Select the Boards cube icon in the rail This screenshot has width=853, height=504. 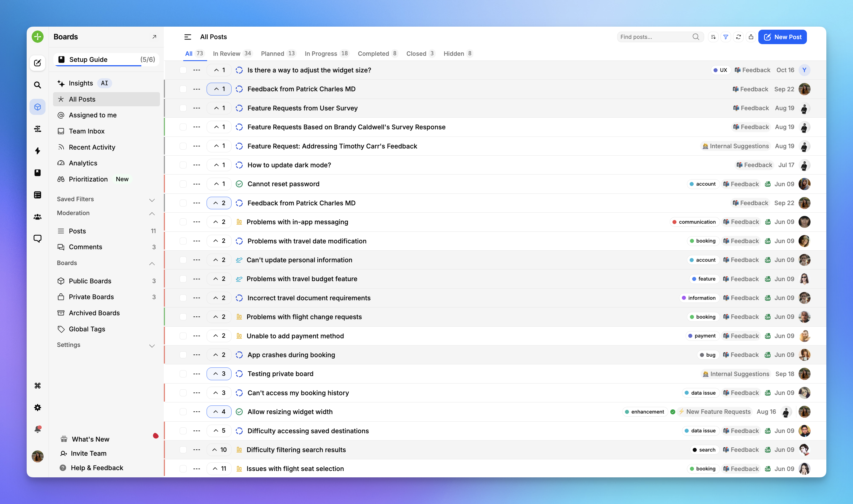click(37, 107)
